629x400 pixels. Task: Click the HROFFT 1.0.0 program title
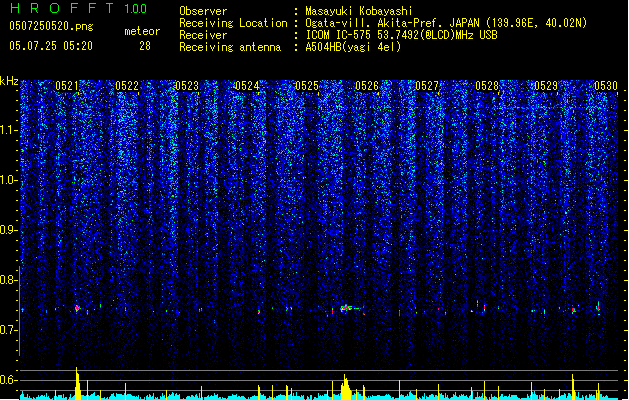click(78, 8)
